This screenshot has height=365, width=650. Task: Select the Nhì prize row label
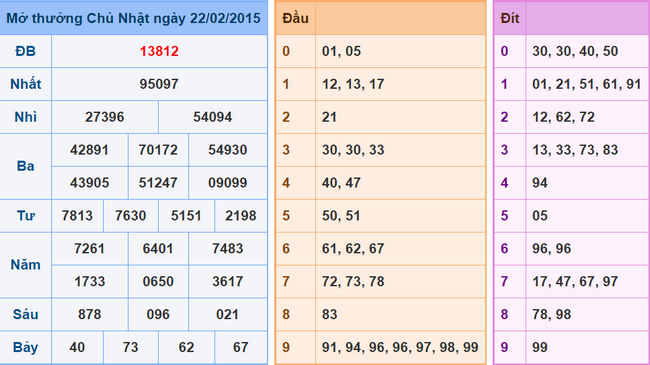pyautogui.click(x=25, y=117)
